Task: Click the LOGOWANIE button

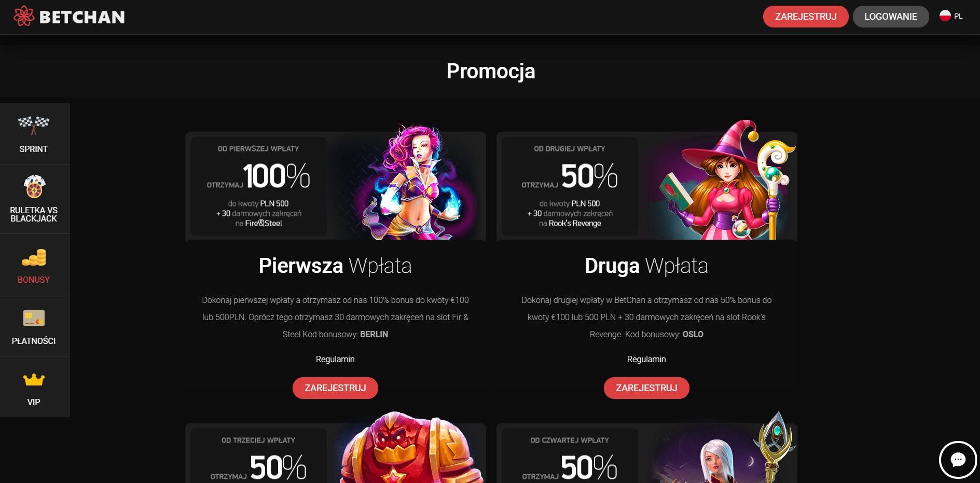Action: pyautogui.click(x=891, y=17)
